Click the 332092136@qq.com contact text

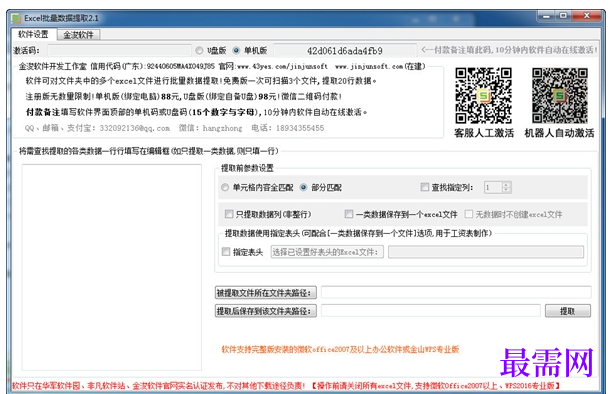135,128
